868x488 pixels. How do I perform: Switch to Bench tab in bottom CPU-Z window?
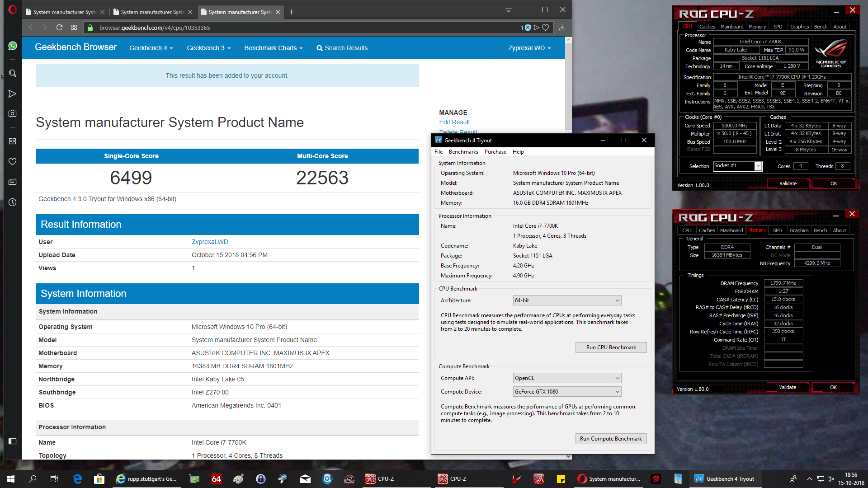click(820, 230)
